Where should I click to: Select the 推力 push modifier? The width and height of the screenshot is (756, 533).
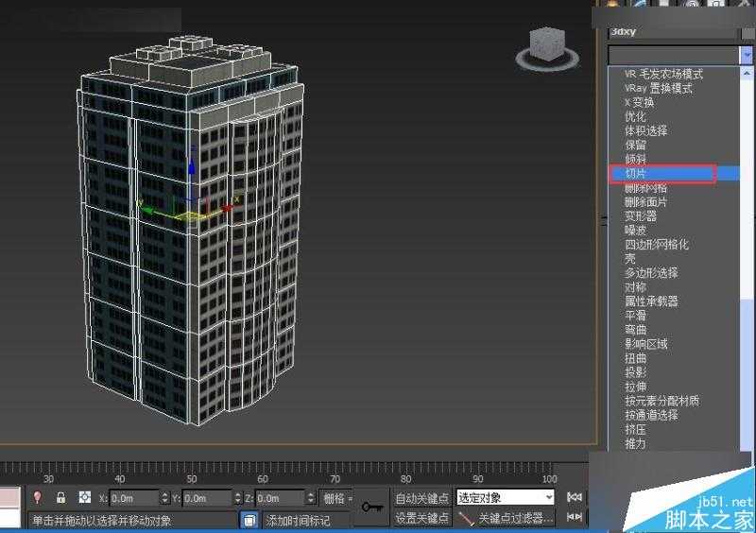(x=635, y=443)
